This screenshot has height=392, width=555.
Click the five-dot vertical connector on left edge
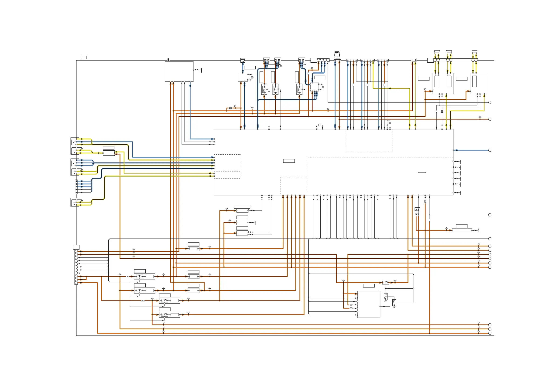76,187
